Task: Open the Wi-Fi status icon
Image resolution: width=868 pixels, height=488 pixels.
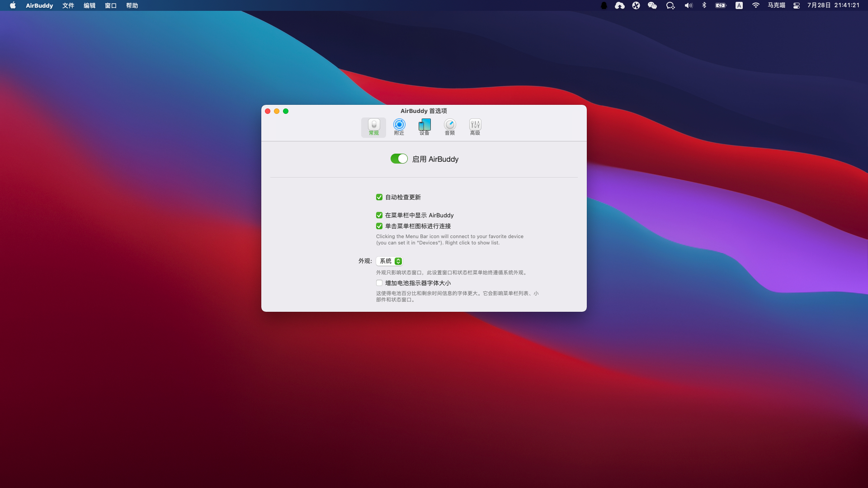Action: (755, 5)
